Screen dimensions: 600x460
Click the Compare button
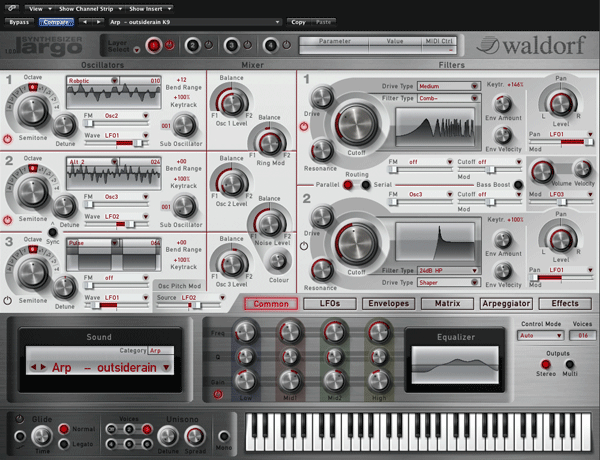(x=56, y=22)
